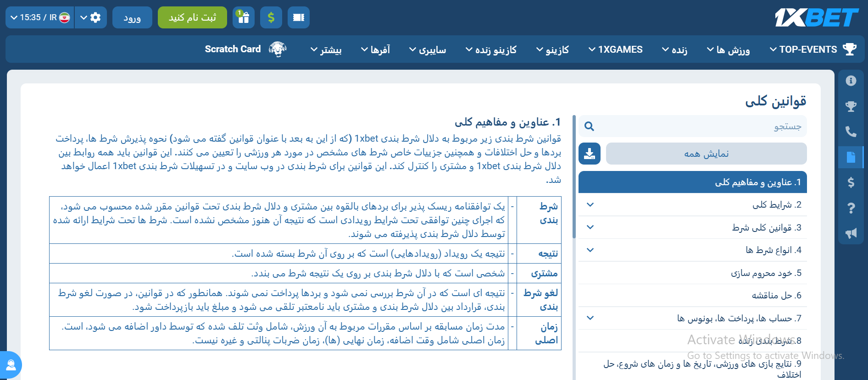Open the کازینو زنده live casino menu

pos(491,49)
